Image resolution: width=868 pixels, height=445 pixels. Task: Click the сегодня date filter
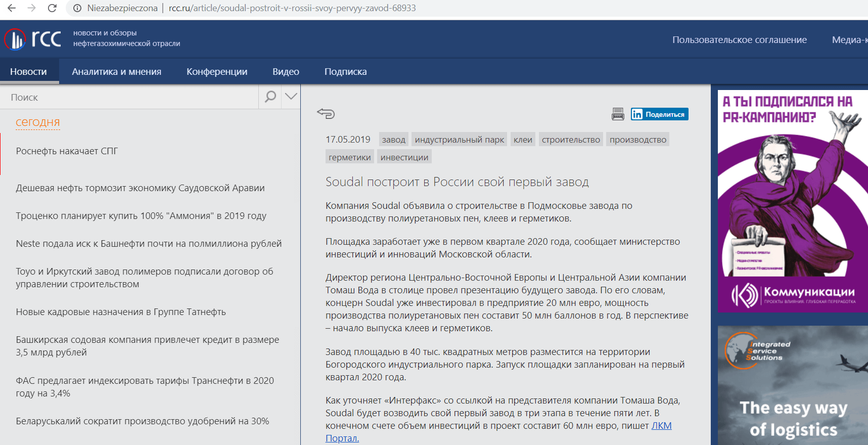pyautogui.click(x=38, y=122)
